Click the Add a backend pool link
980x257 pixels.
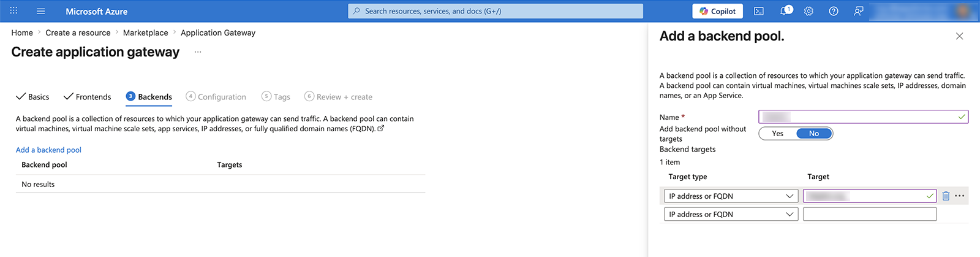pos(48,150)
